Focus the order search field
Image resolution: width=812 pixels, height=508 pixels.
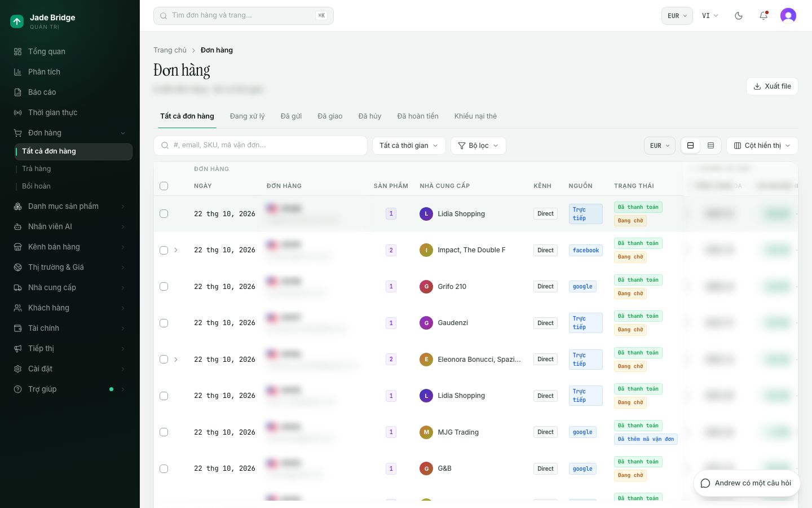(261, 146)
